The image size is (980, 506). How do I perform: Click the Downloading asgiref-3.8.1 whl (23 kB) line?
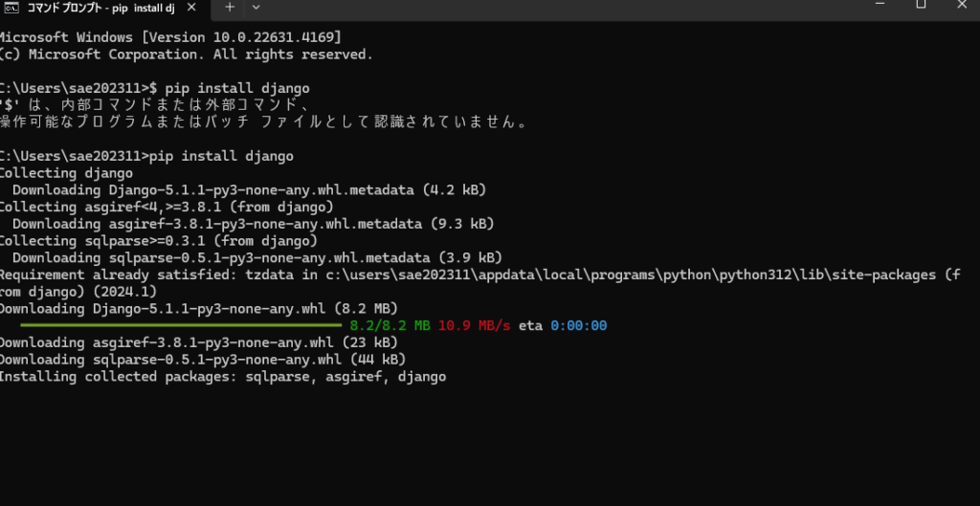pos(199,343)
